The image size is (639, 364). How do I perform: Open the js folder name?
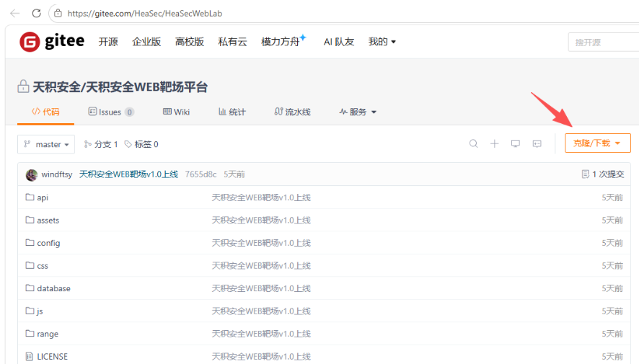(x=40, y=311)
